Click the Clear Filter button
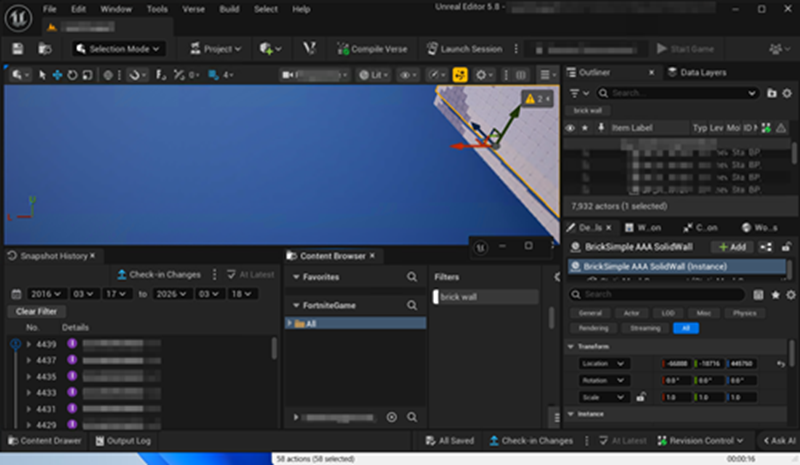The width and height of the screenshot is (800, 465). (x=36, y=311)
